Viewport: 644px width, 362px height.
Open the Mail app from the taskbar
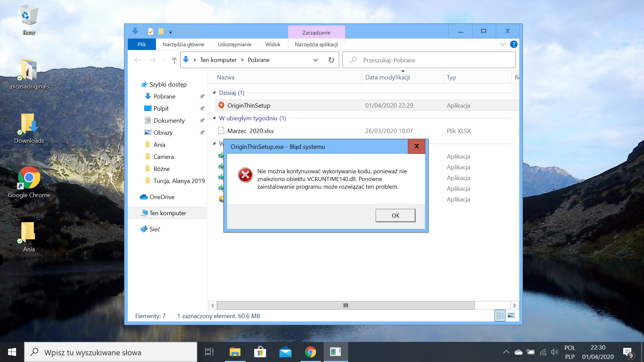[285, 352]
